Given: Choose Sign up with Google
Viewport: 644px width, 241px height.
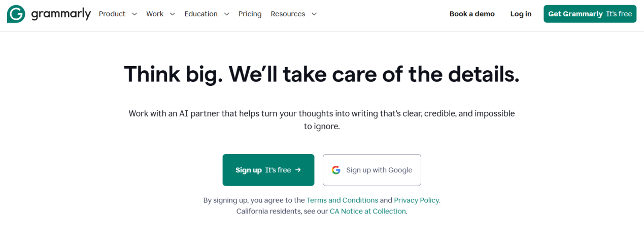Looking at the screenshot, I should 372,170.
